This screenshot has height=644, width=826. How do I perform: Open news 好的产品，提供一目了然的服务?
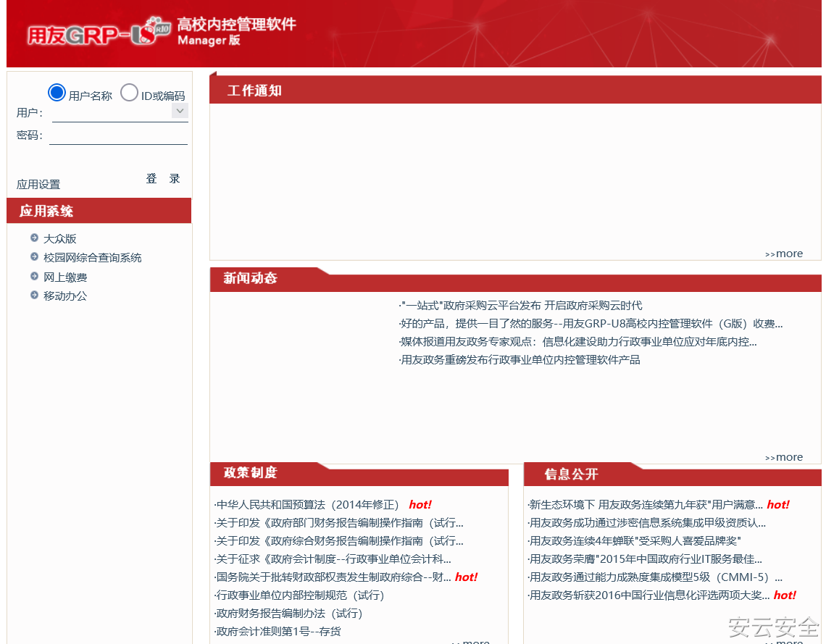tap(591, 323)
